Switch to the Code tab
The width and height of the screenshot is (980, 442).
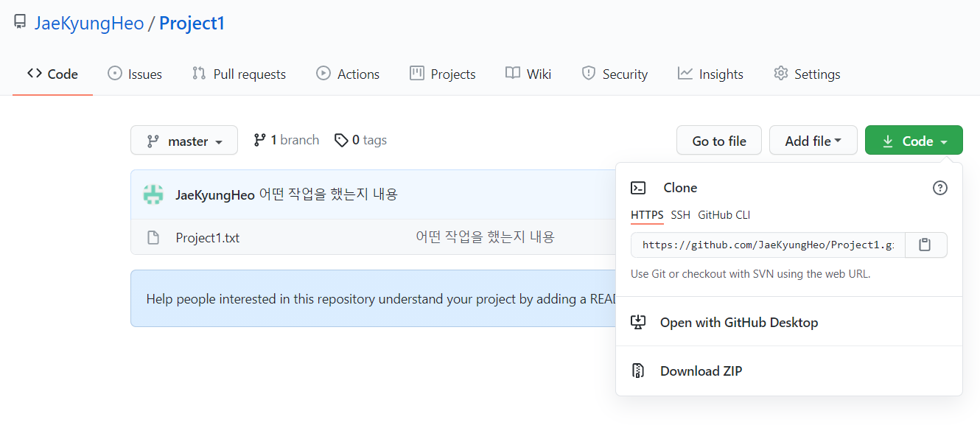coord(52,74)
